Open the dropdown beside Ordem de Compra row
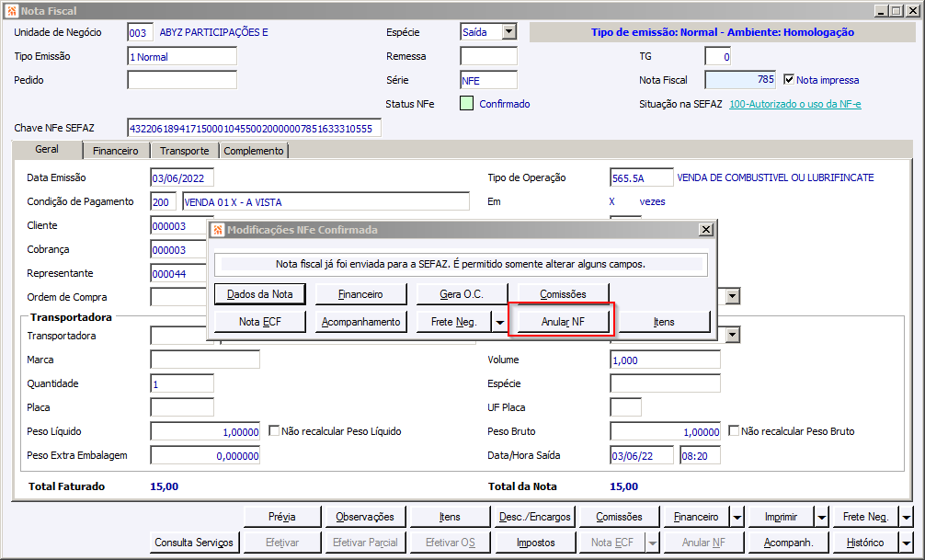925x560 pixels. pos(733,296)
